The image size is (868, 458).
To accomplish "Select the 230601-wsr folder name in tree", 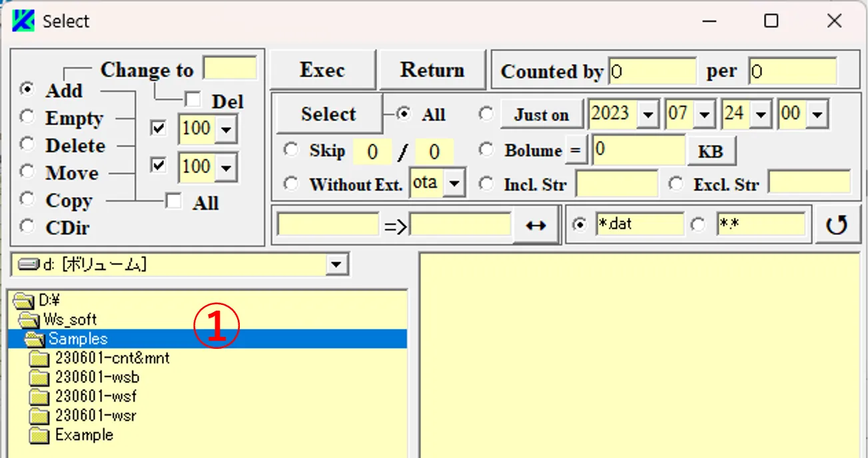I will point(96,416).
